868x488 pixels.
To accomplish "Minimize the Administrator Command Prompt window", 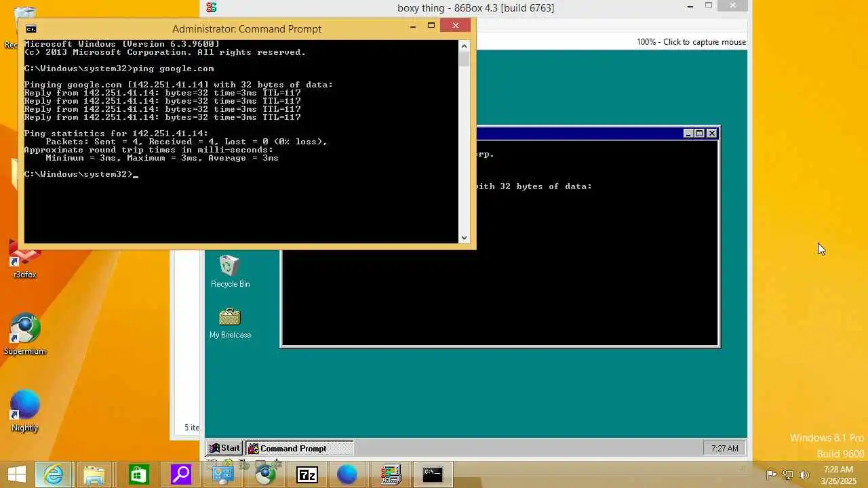I will pos(412,26).
